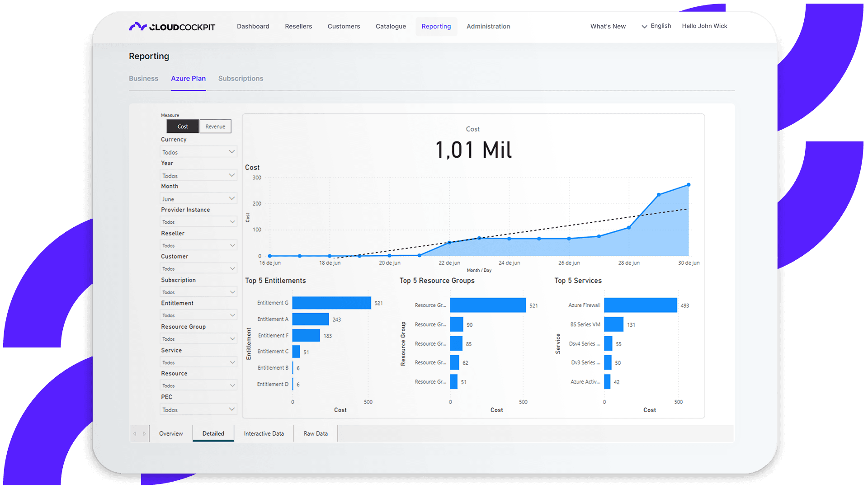Image resolution: width=868 pixels, height=488 pixels.
Task: Click the What's New link
Action: (608, 27)
